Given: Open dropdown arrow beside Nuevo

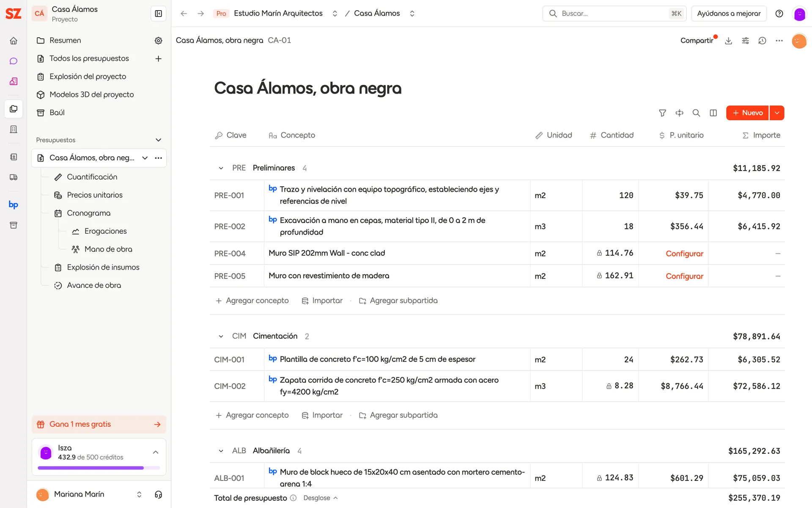Looking at the screenshot, I should click(x=777, y=113).
